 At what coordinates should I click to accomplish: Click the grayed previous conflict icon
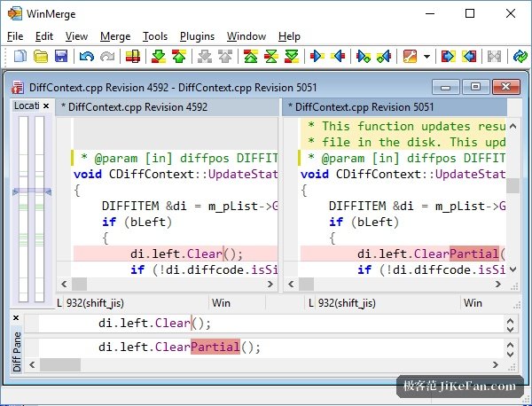(x=225, y=57)
